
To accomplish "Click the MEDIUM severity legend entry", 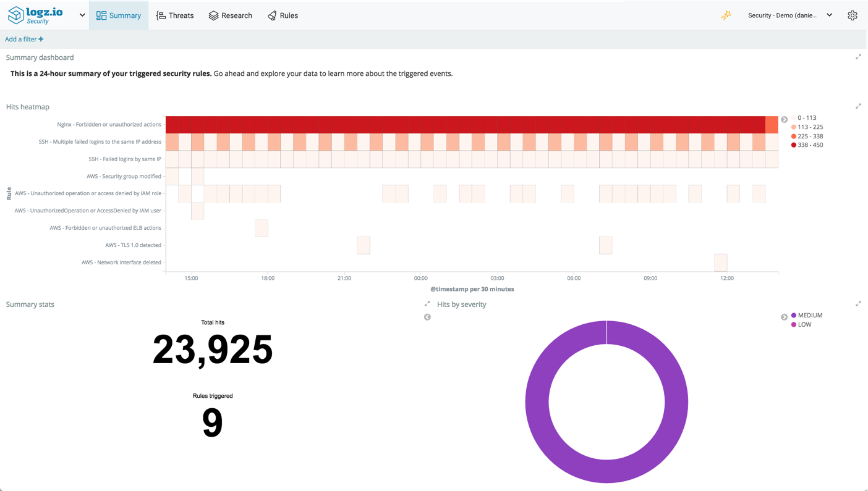I will (x=807, y=315).
